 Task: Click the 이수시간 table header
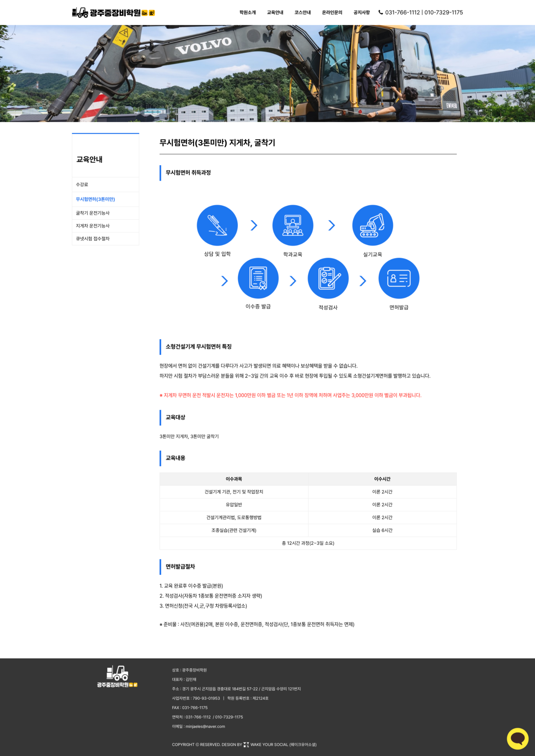point(382,479)
